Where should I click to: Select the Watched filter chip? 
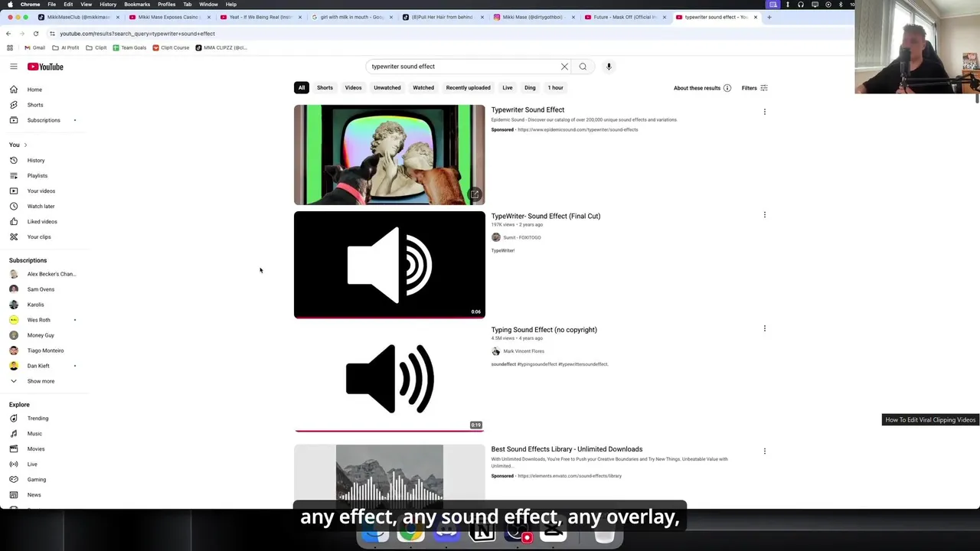pos(423,88)
